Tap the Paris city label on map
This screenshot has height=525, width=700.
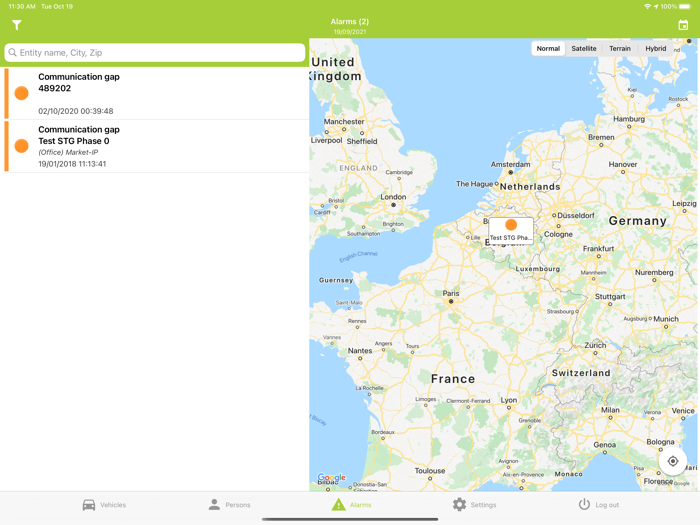pyautogui.click(x=451, y=293)
